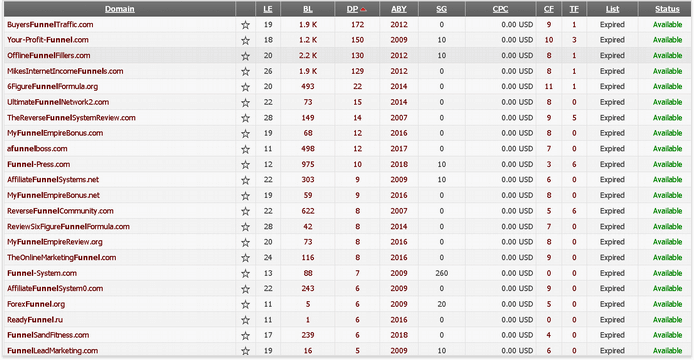The width and height of the screenshot is (694, 360).
Task: Sort list by Domain column header
Action: (x=120, y=9)
